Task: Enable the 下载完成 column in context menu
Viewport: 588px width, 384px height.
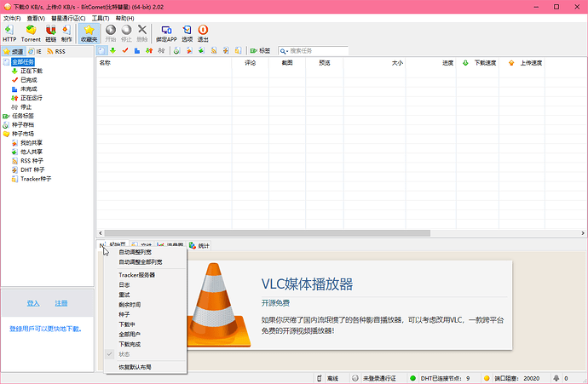Action: click(x=145, y=344)
